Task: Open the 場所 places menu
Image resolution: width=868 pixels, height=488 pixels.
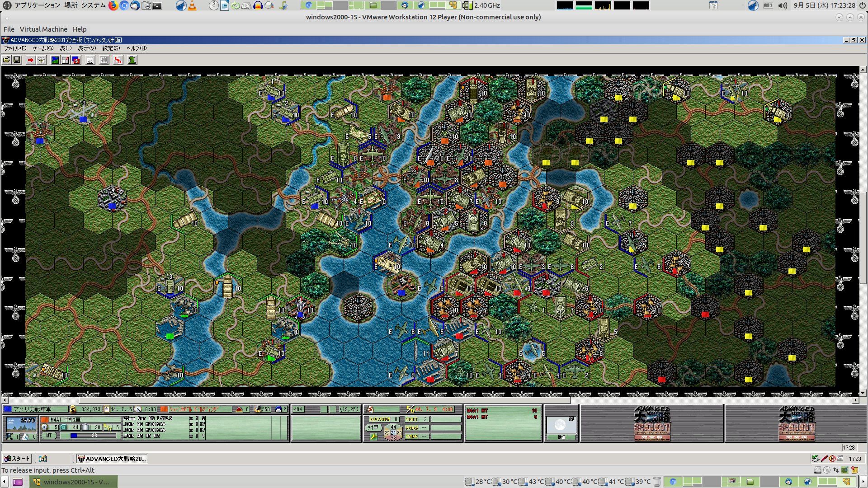Action: coord(71,5)
